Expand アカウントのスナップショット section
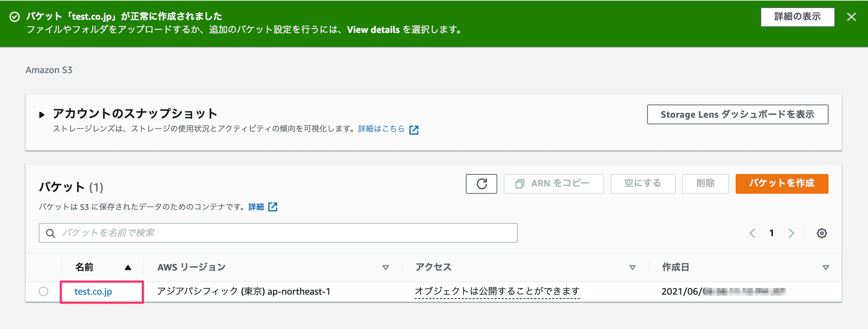Viewport: 868px width, 329px height. pyautogui.click(x=42, y=115)
